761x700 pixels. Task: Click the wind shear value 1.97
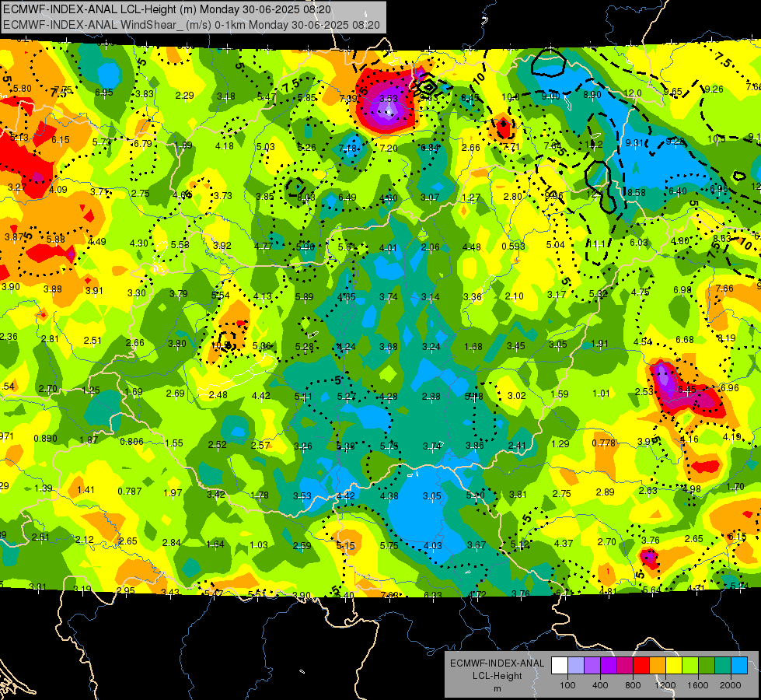coord(173,493)
